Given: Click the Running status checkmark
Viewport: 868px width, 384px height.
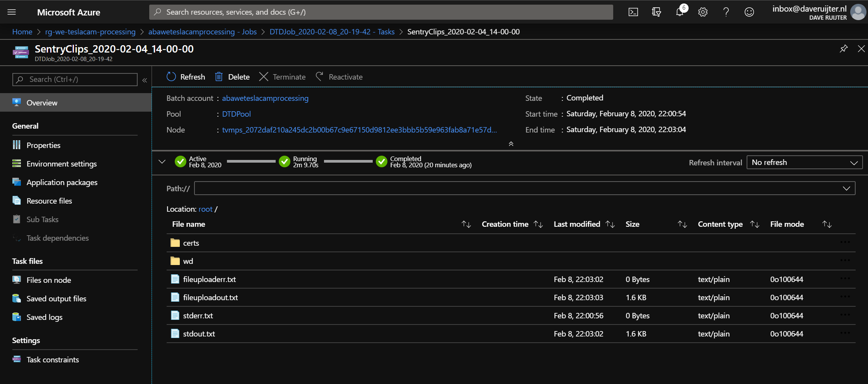Looking at the screenshot, I should 285,161.
